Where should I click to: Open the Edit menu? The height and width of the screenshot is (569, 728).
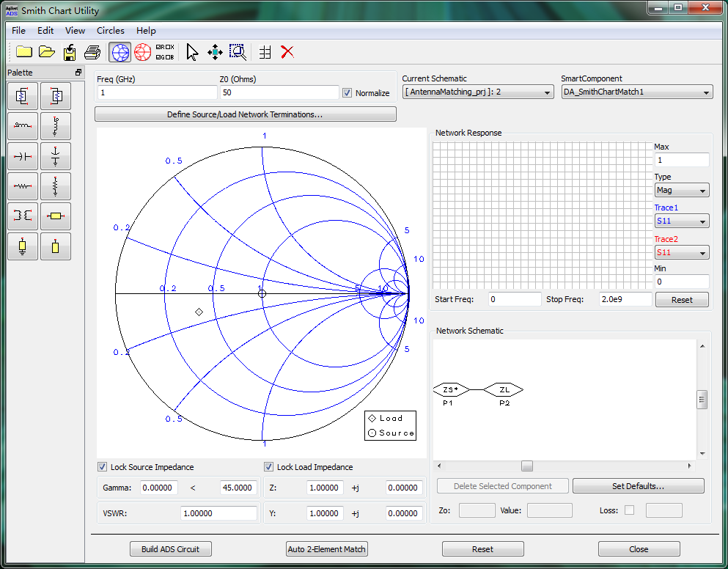coord(45,31)
